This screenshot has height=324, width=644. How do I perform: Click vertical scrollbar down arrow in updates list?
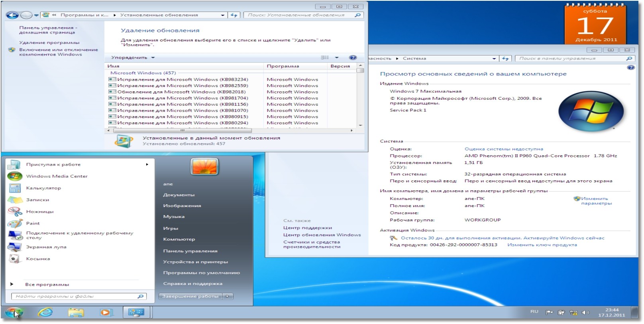360,125
